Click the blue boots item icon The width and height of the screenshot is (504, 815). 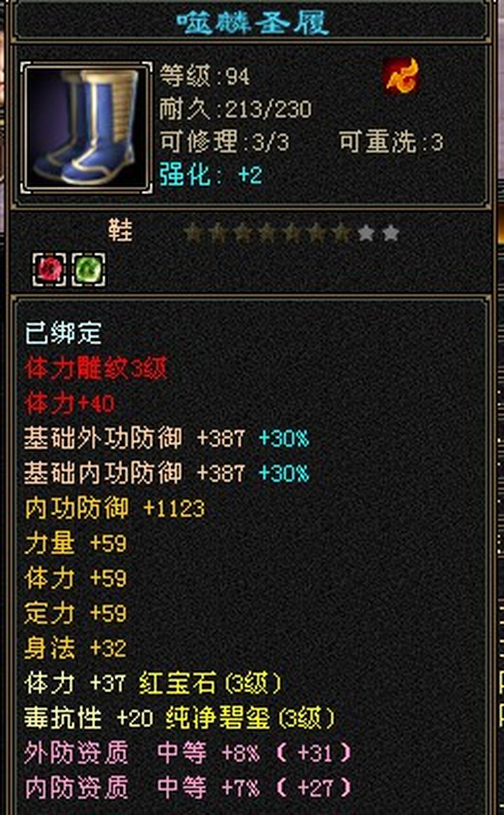coord(87,128)
